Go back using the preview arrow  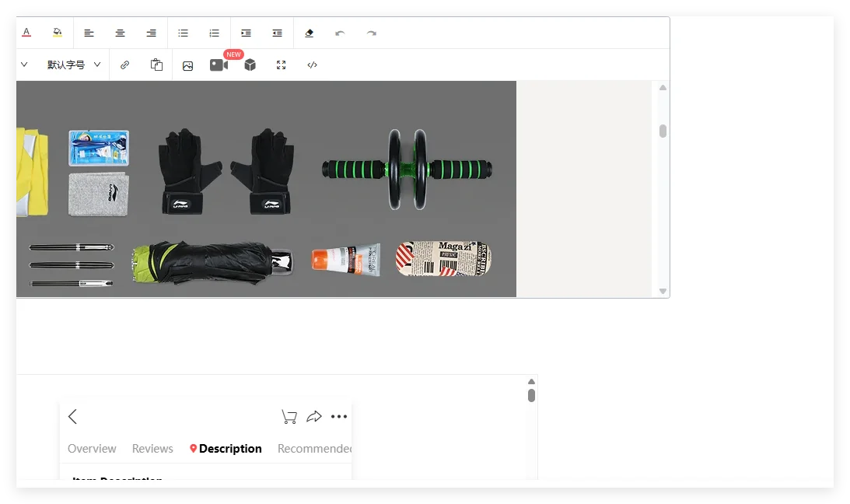[72, 417]
